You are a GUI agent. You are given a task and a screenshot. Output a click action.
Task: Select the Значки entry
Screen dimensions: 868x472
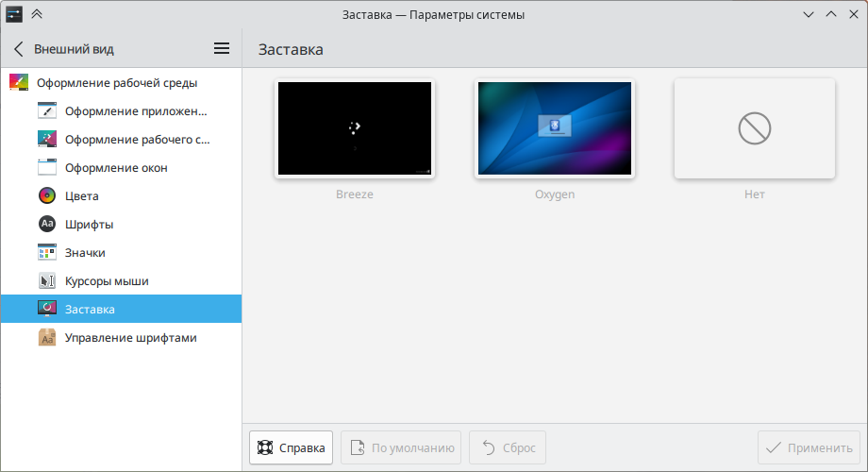pos(121,252)
